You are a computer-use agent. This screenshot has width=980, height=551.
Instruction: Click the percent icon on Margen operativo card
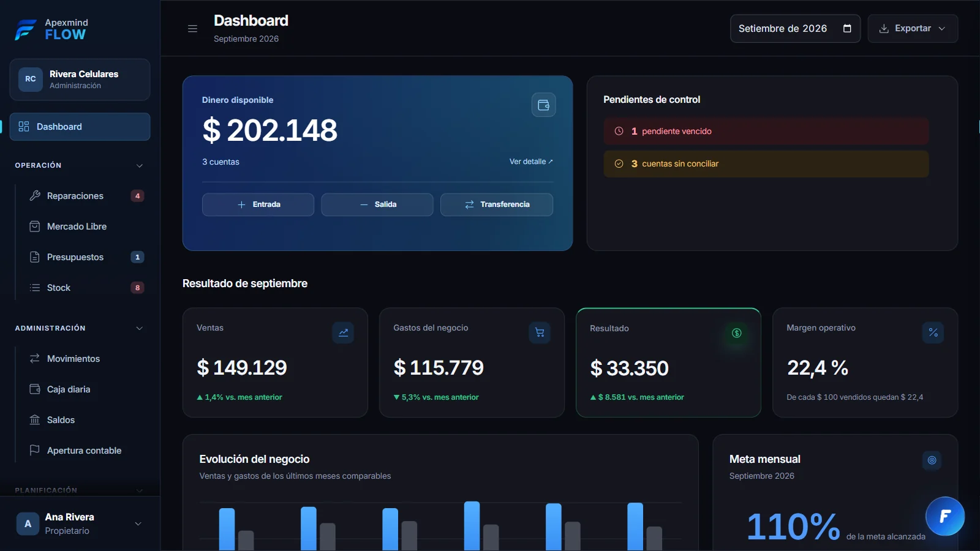933,332
